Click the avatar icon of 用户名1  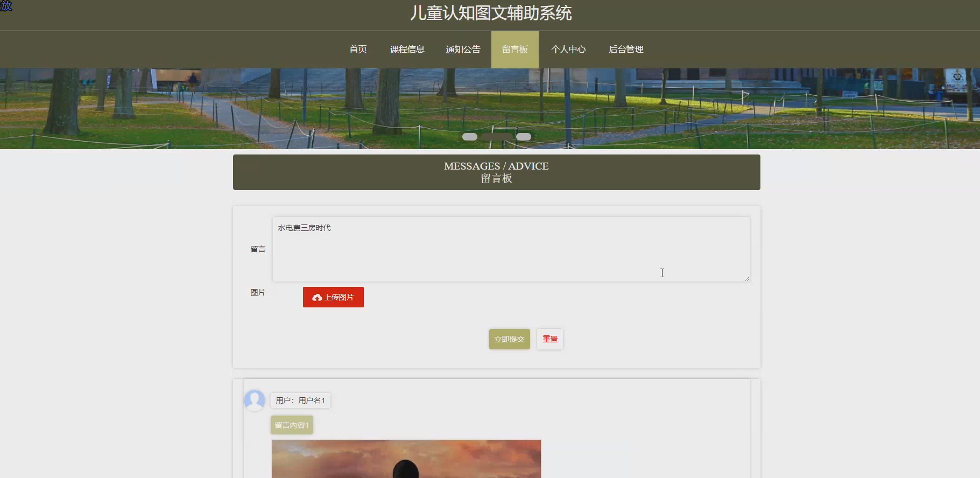pos(255,400)
